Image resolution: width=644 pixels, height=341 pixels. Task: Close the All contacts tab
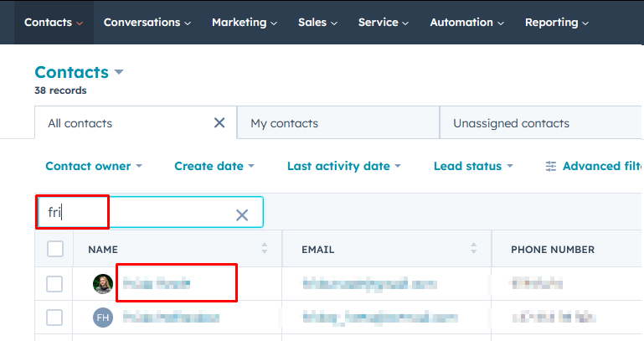(219, 123)
